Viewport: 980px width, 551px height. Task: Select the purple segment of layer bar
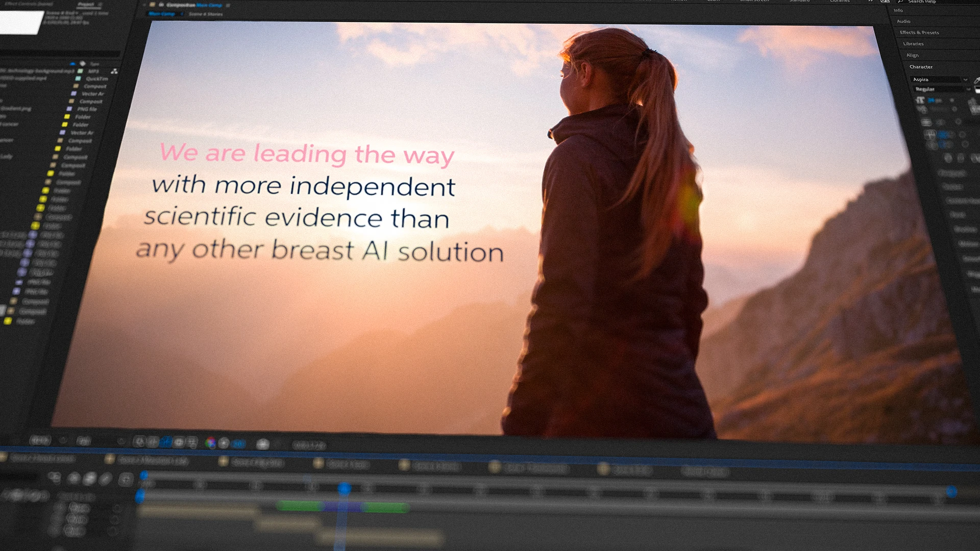(344, 507)
